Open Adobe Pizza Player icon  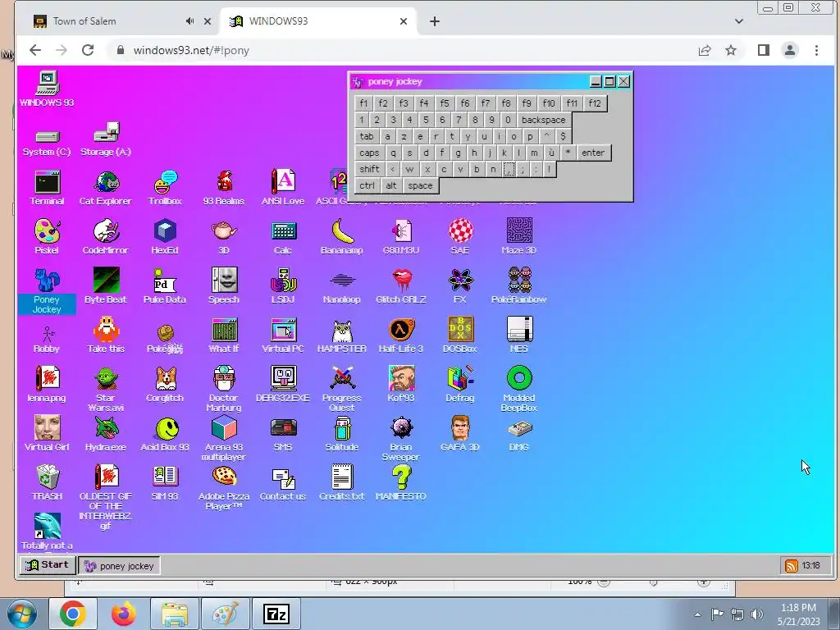pos(224,487)
